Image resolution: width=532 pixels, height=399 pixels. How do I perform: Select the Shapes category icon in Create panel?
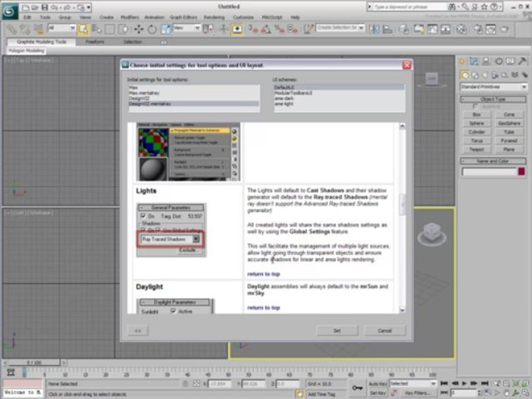tap(475, 75)
